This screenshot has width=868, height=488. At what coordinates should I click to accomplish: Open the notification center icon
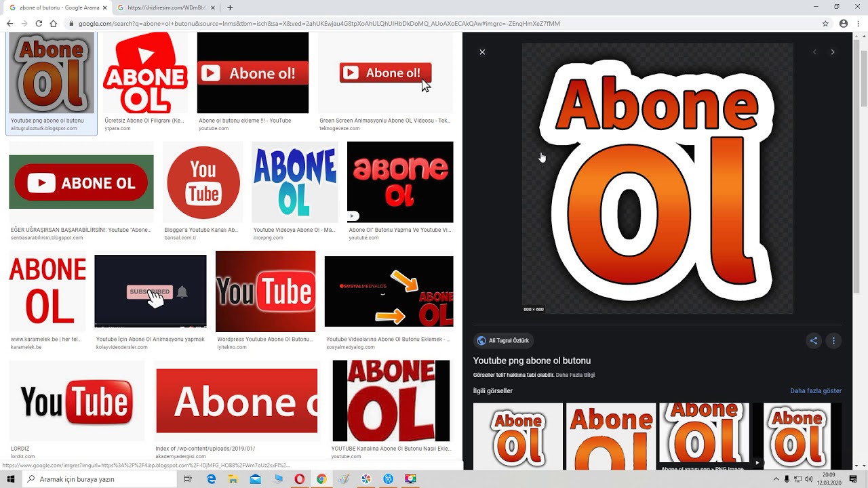tap(853, 479)
